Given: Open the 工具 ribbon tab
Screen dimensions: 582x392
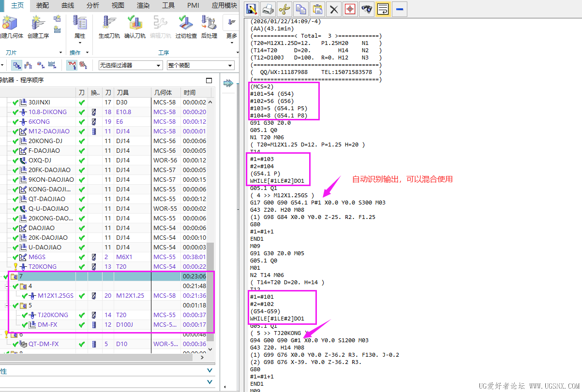Looking at the screenshot, I should tap(168, 6).
